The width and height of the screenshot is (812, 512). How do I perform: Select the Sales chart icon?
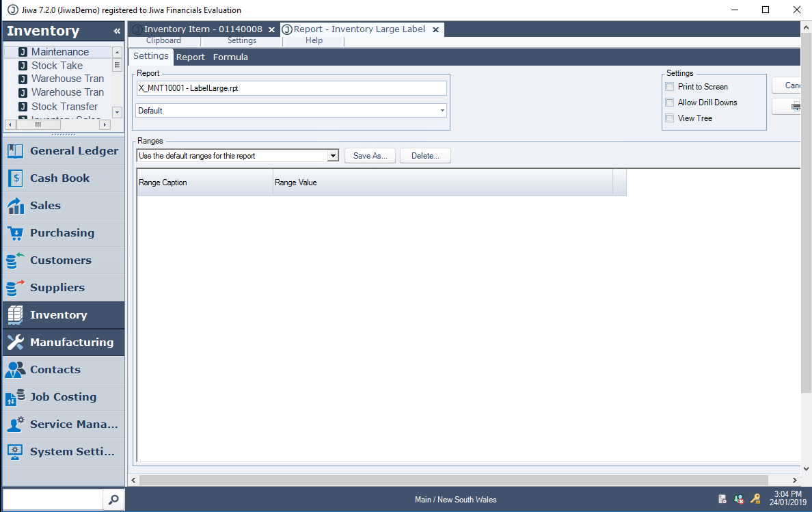(16, 206)
